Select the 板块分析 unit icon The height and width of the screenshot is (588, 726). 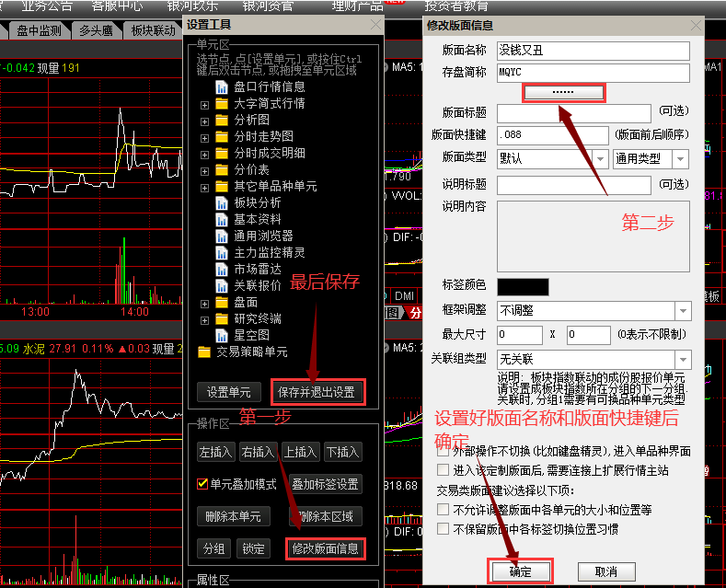pyautogui.click(x=222, y=203)
